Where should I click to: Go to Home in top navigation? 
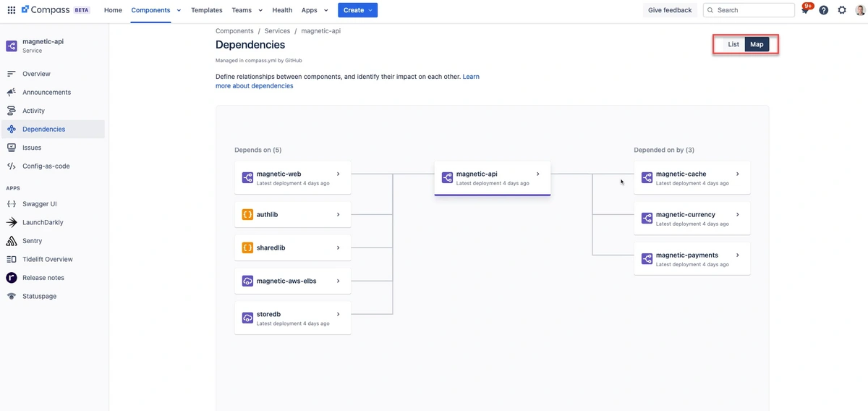point(113,10)
